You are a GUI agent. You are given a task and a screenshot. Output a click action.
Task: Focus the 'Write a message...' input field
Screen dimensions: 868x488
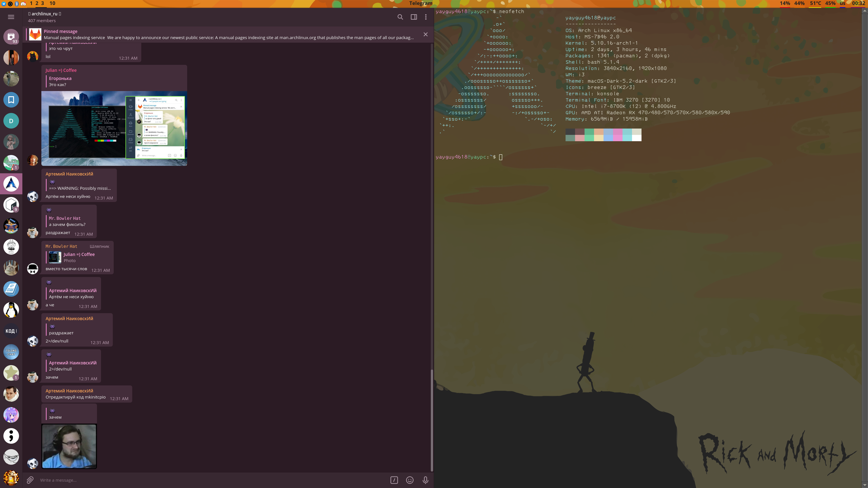tap(212, 480)
